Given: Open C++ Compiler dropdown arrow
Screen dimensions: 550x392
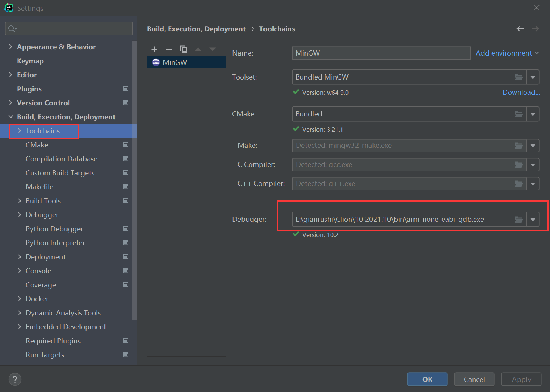Looking at the screenshot, I should pos(533,184).
